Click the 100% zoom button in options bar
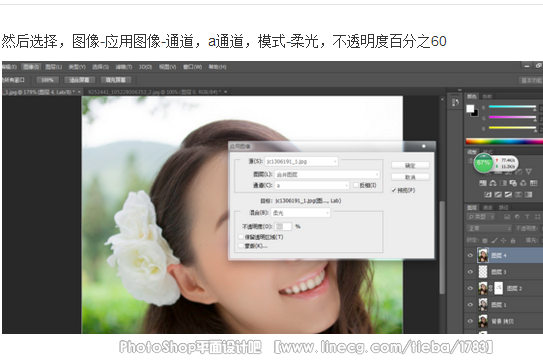543x364 pixels. [x=47, y=80]
